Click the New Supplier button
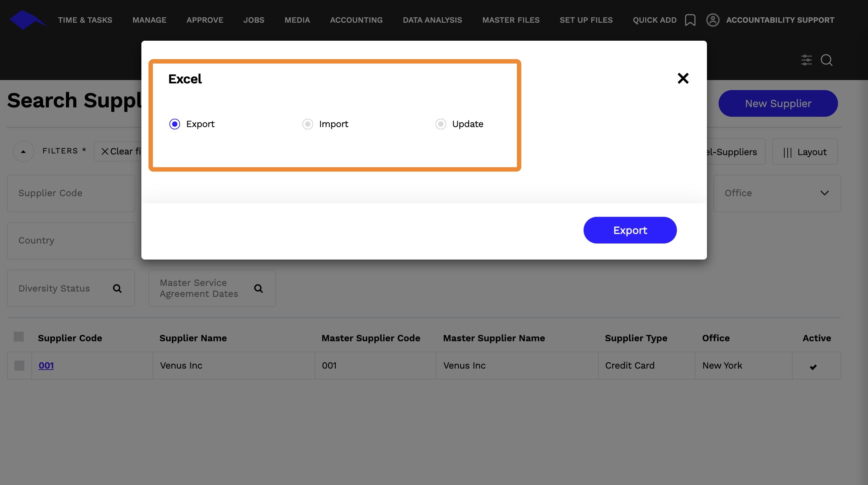The width and height of the screenshot is (868, 485). point(778,103)
